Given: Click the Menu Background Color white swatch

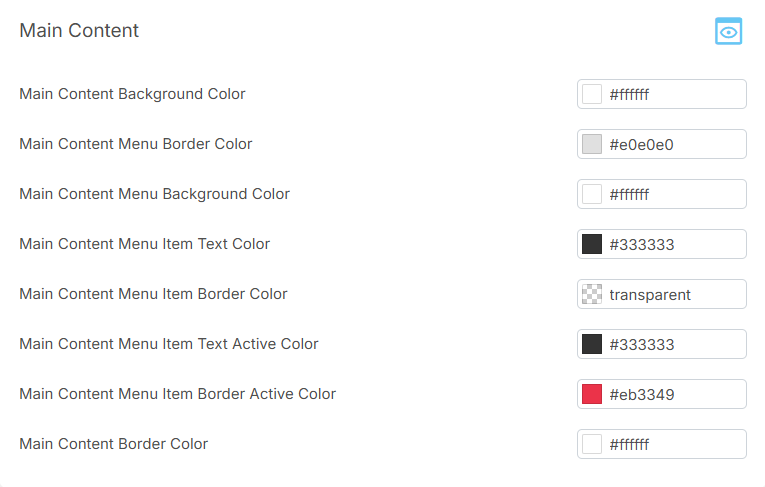Looking at the screenshot, I should pos(592,194).
